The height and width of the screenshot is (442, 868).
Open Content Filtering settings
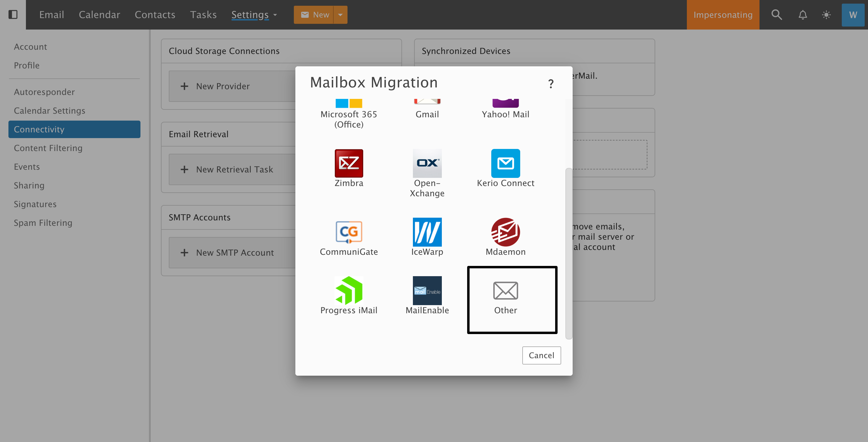point(74,148)
